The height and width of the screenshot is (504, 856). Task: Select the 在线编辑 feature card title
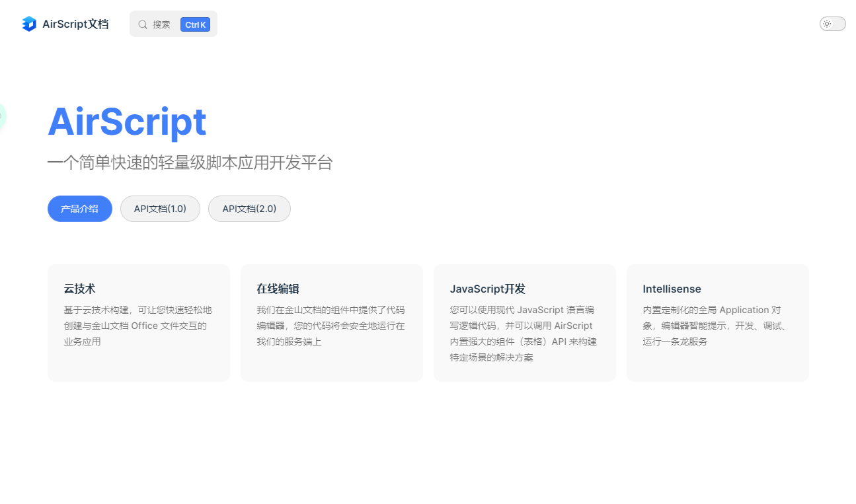tap(278, 289)
